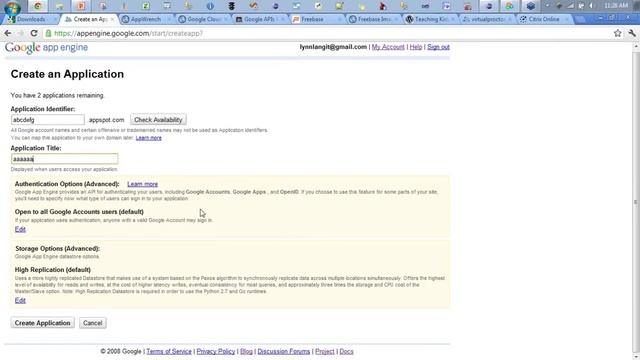Open Learn more beside Authentication Options
Viewport: 640px width, 360px height.
coord(142,184)
